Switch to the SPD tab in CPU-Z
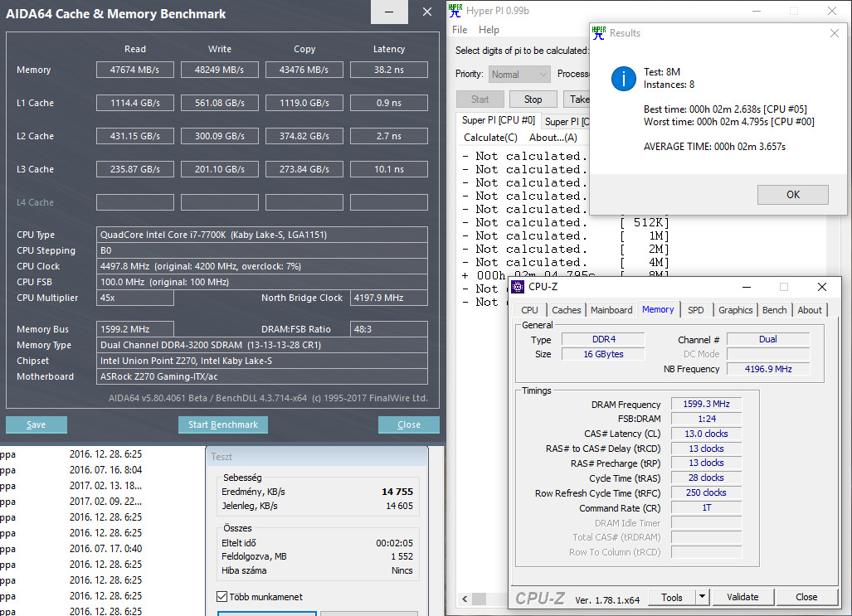852x616 pixels. coord(695,309)
